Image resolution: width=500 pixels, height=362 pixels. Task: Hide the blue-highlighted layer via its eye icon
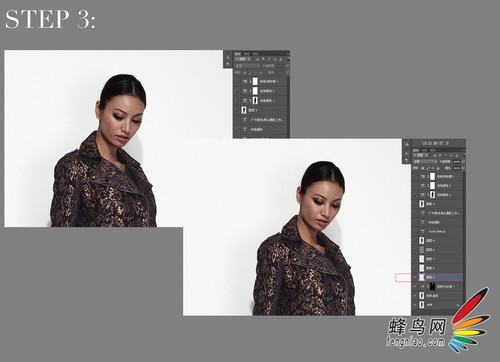point(415,277)
